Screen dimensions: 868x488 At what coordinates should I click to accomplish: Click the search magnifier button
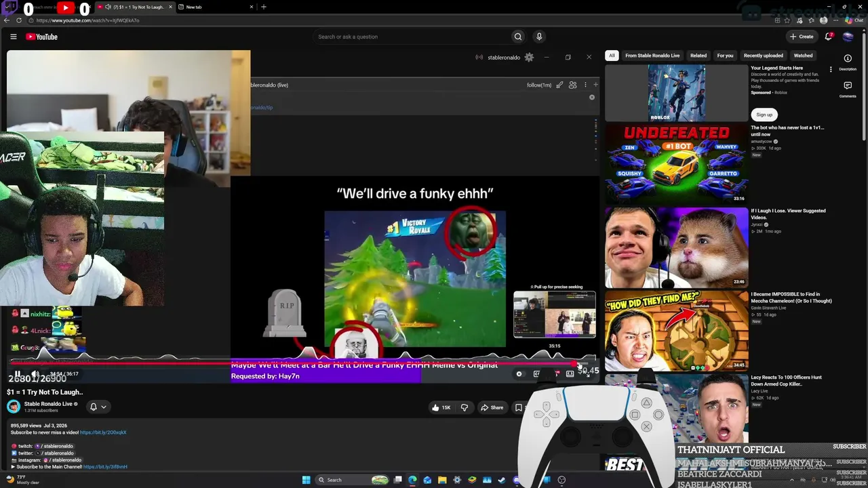(x=518, y=37)
